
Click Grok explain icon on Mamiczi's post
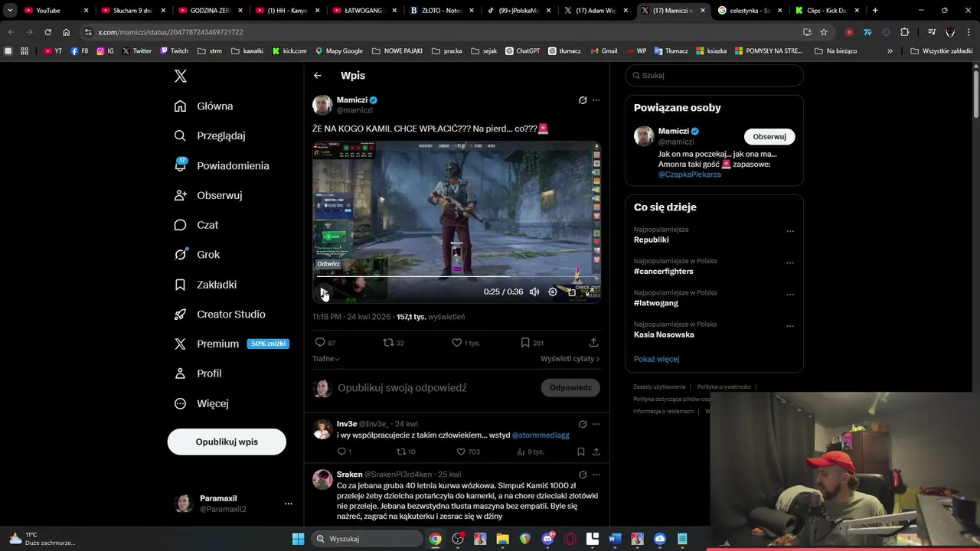[x=583, y=100]
